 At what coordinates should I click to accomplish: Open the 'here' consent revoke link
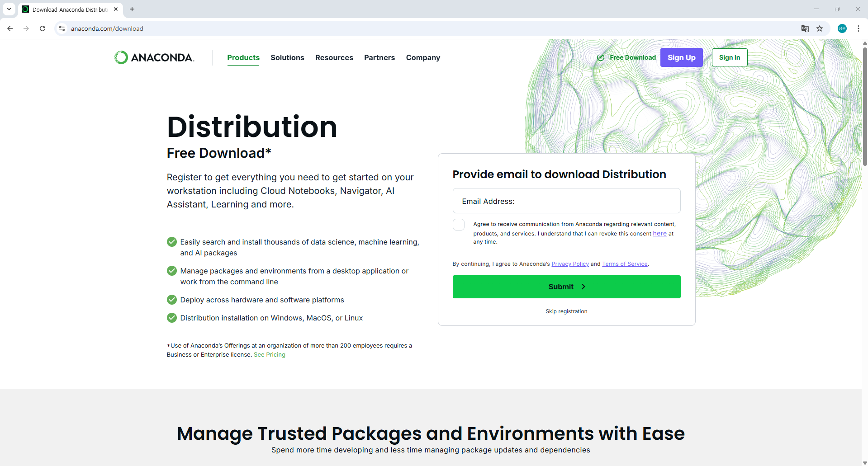click(659, 234)
